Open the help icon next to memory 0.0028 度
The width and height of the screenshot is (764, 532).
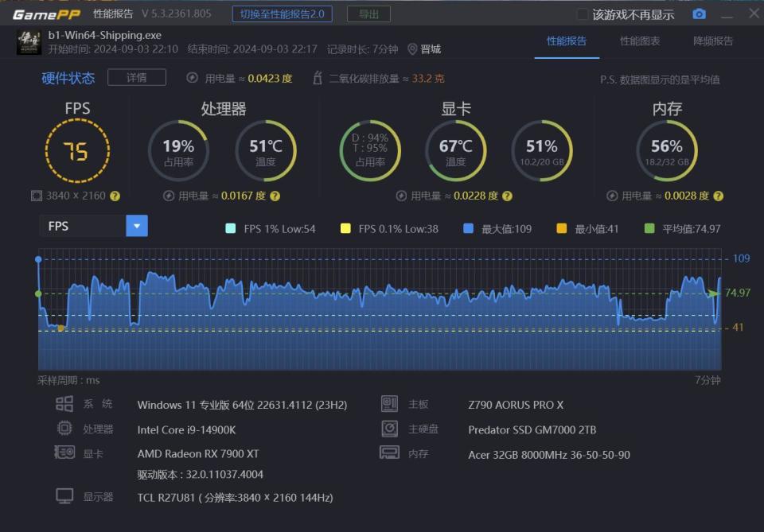click(718, 196)
